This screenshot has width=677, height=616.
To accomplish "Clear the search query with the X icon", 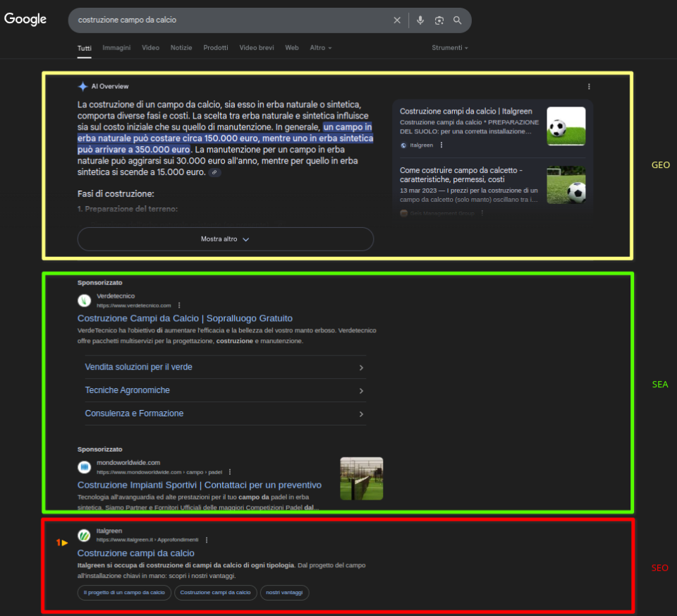I will [x=397, y=20].
